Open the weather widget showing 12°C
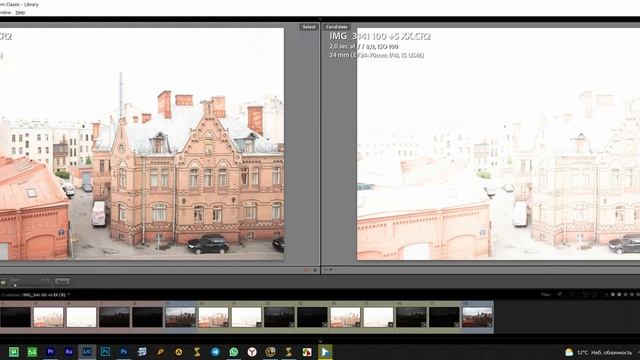This screenshot has width=640, height=360. (x=598, y=352)
